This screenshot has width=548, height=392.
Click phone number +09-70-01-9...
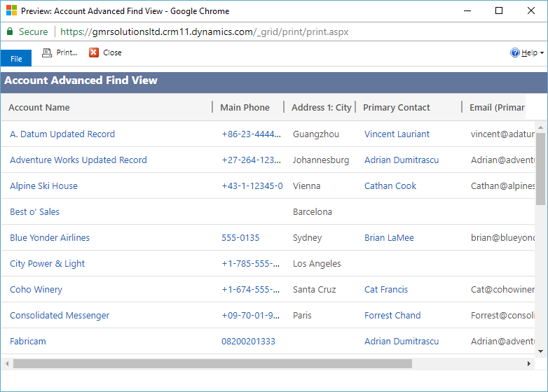click(251, 315)
